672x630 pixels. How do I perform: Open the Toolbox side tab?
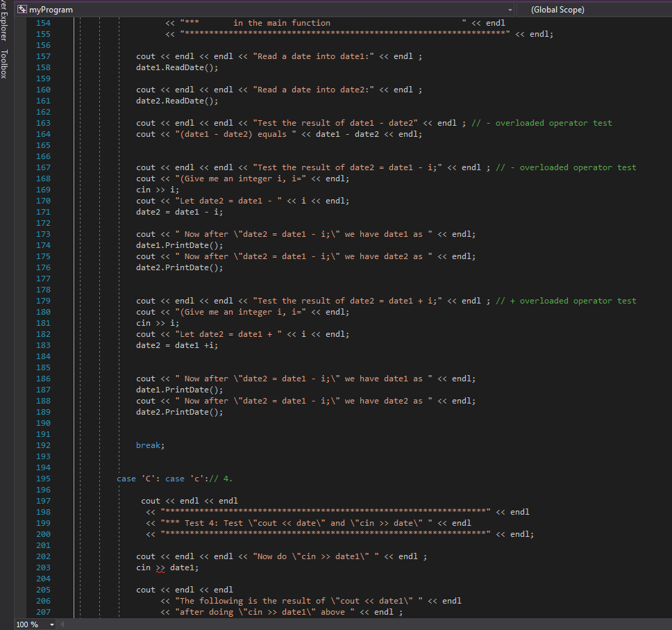coord(6,64)
